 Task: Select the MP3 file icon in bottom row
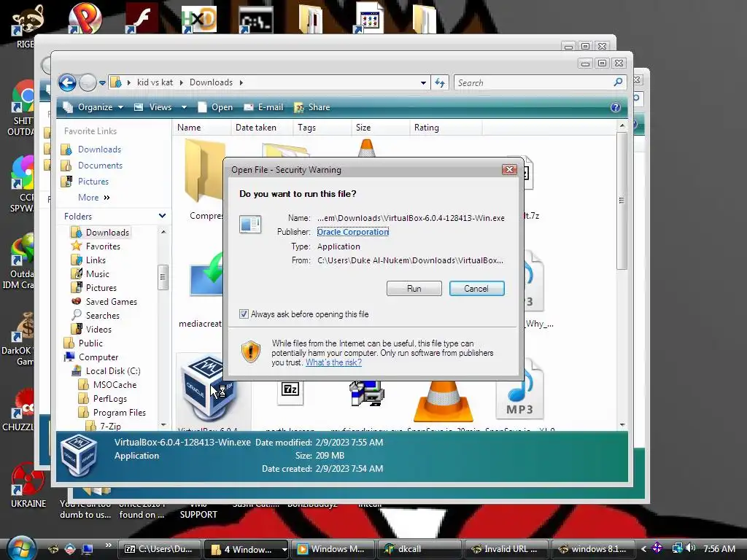click(x=519, y=391)
